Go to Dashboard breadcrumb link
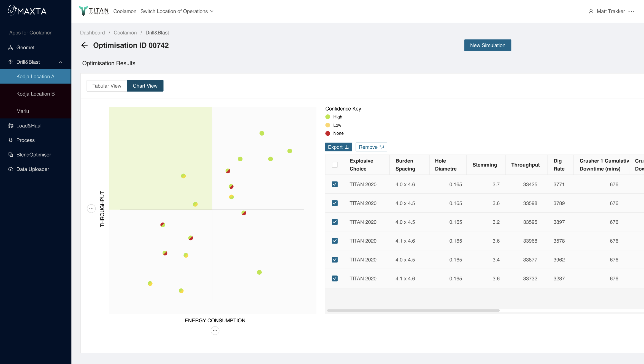The height and width of the screenshot is (364, 644). click(93, 33)
